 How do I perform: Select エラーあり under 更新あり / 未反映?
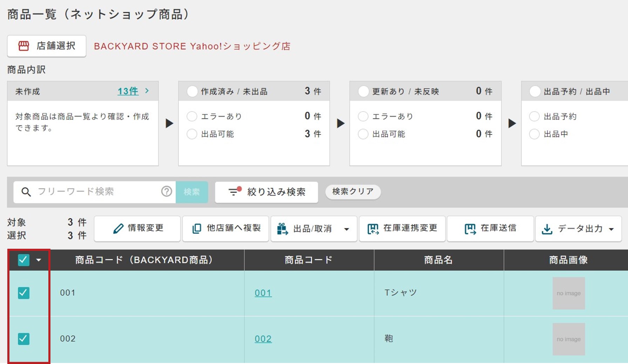pos(363,116)
